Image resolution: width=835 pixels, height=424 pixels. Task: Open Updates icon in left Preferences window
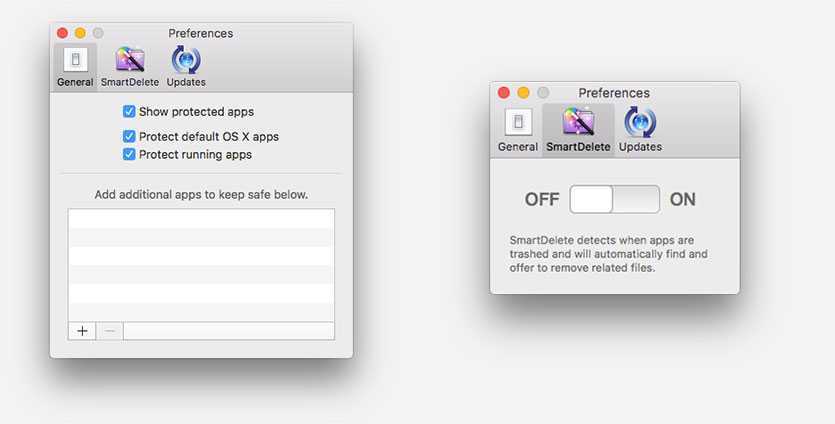(x=186, y=61)
